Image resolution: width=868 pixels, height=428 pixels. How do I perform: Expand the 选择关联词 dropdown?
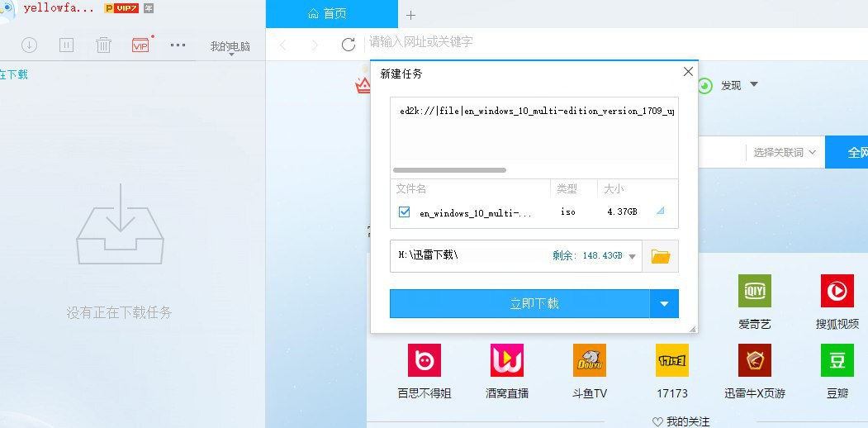(785, 153)
